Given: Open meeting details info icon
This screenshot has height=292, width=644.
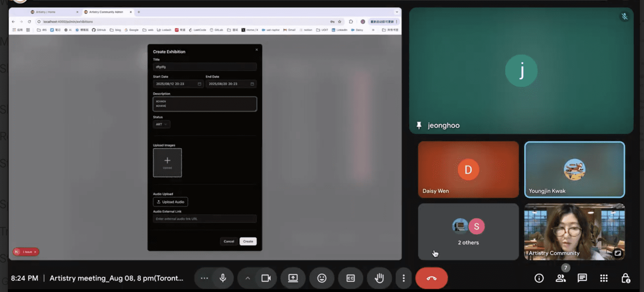Looking at the screenshot, I should click(539, 278).
